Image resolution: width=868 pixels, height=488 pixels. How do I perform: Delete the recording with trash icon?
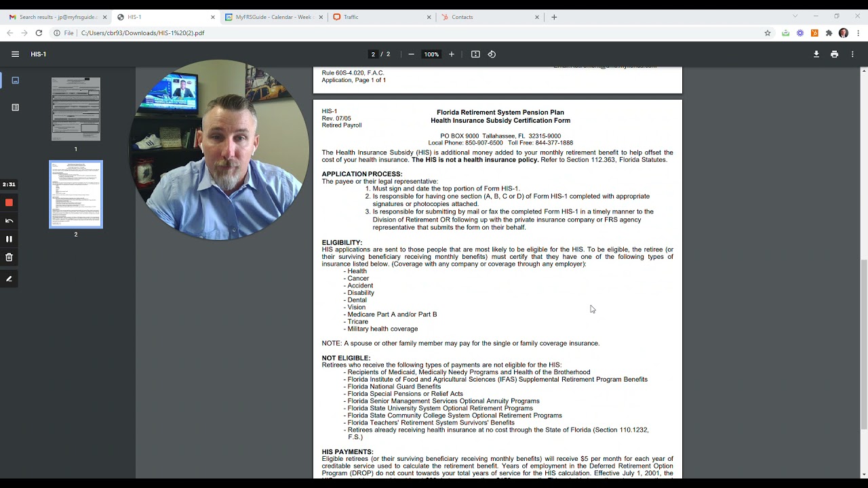9,257
